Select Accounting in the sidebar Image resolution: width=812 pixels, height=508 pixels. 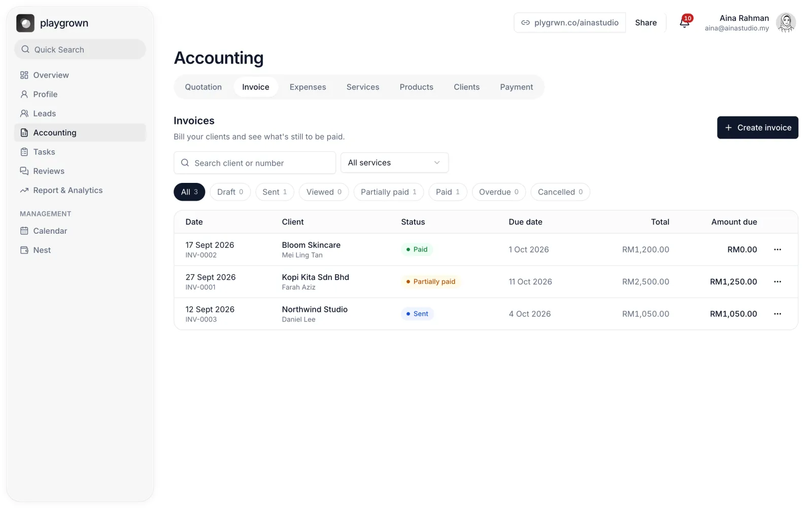(x=80, y=133)
